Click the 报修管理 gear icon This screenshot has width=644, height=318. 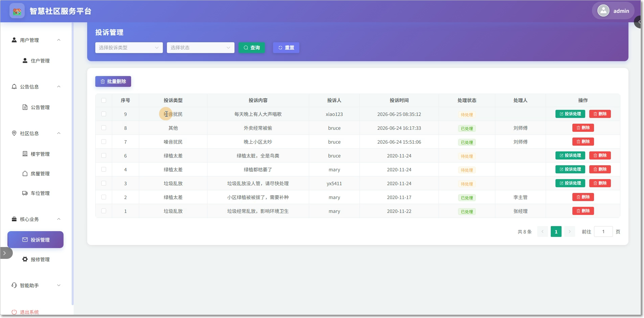tap(25, 259)
